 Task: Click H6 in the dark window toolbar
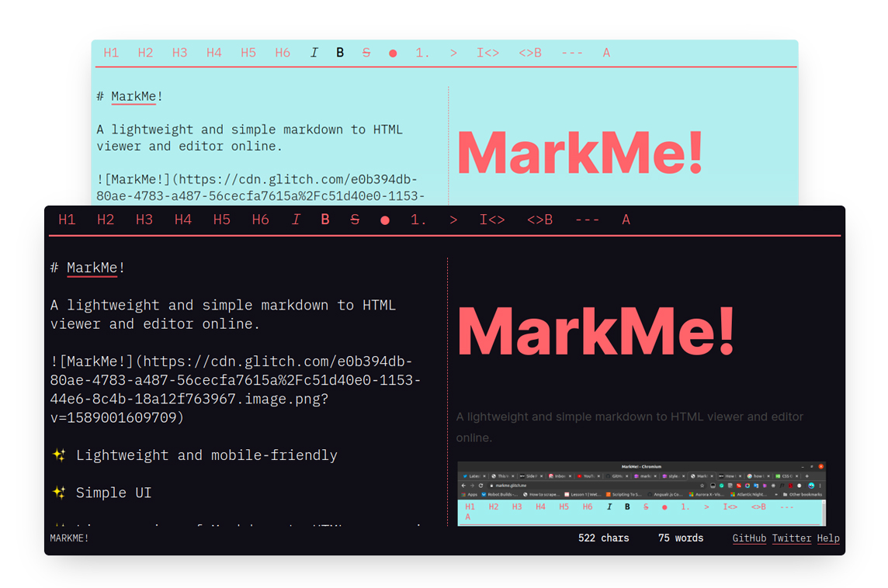(260, 220)
